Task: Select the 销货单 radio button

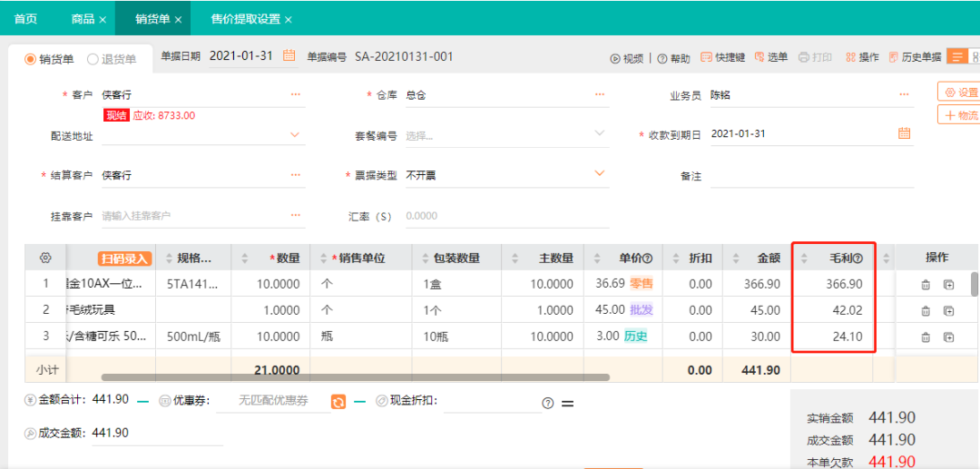Action: coord(31,60)
